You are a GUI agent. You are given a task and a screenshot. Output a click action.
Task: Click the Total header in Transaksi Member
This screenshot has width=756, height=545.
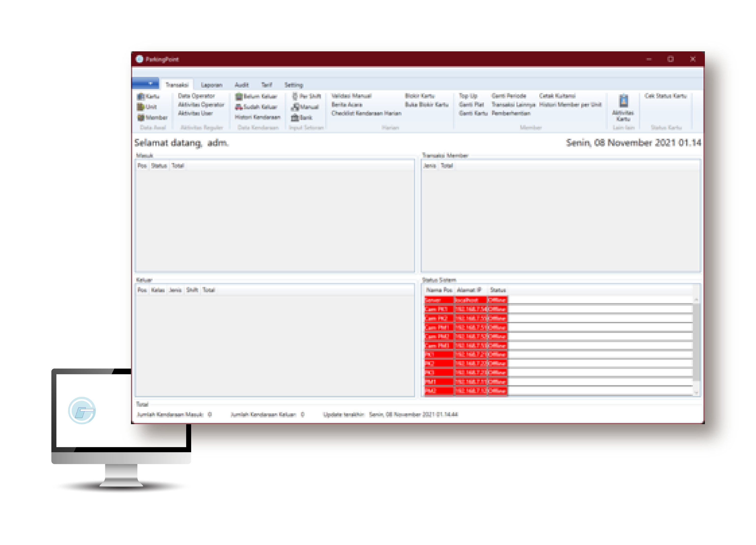coord(447,166)
